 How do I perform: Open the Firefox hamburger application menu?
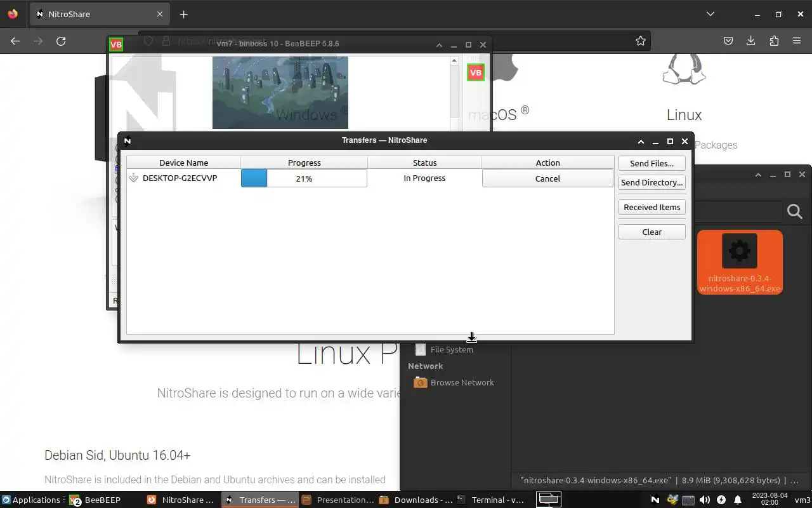pos(797,41)
